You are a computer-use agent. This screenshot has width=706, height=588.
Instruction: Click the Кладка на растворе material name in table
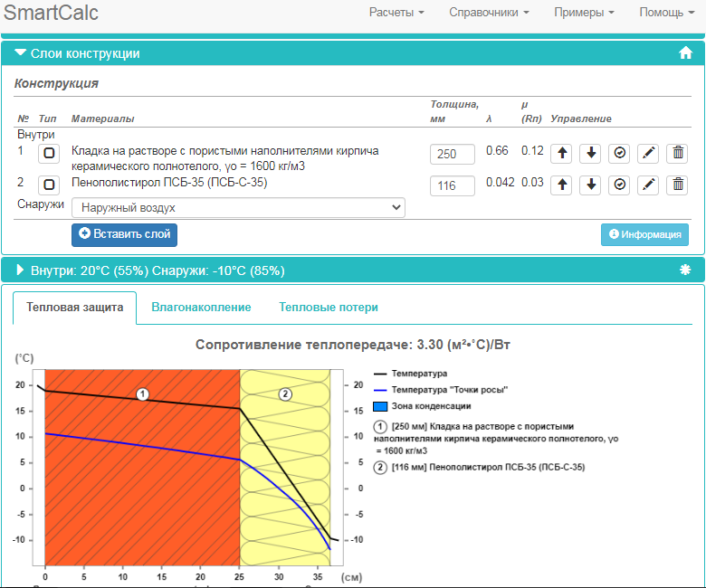pyautogui.click(x=225, y=158)
